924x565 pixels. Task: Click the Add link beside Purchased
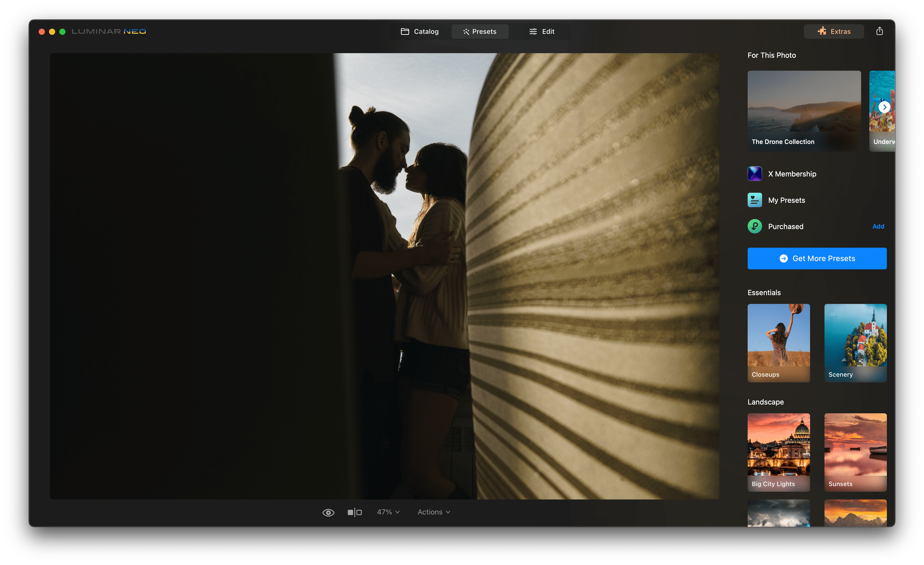[x=878, y=226]
